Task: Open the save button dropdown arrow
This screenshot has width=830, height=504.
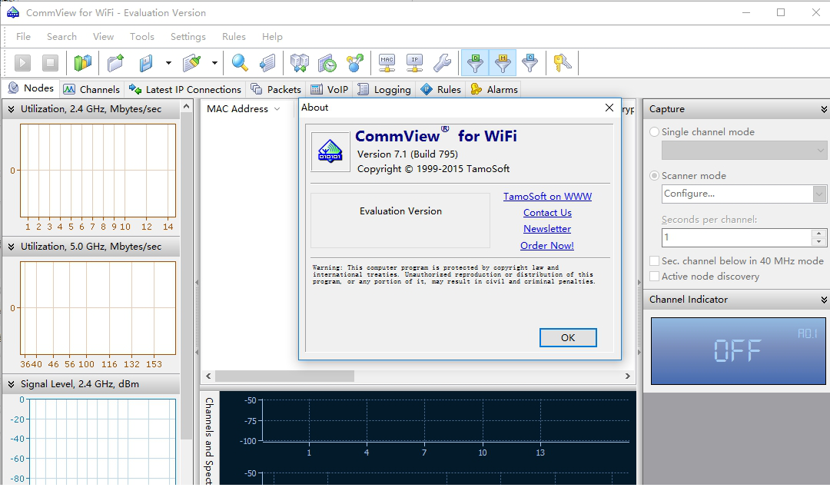Action: click(x=168, y=63)
